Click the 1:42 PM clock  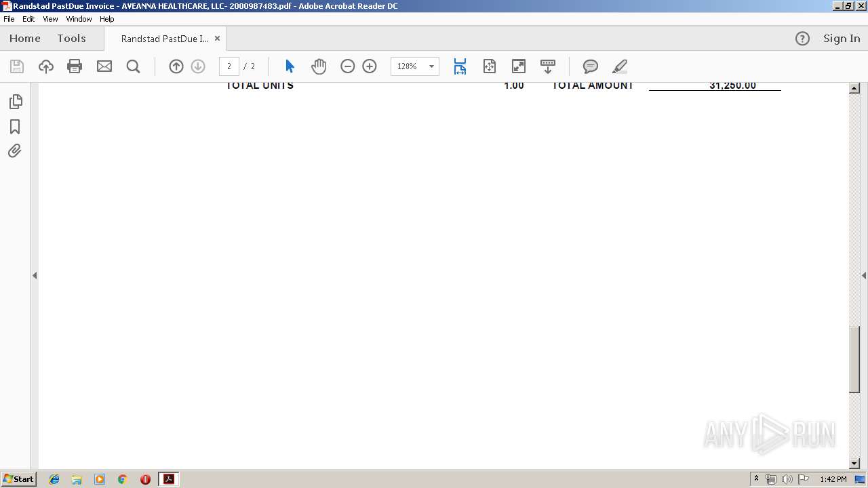tap(833, 479)
